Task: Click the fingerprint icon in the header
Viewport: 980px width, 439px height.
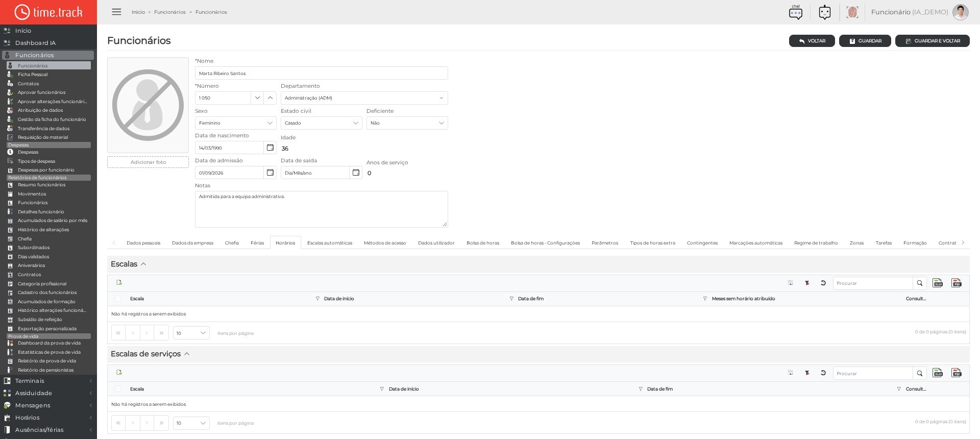Action: point(852,12)
